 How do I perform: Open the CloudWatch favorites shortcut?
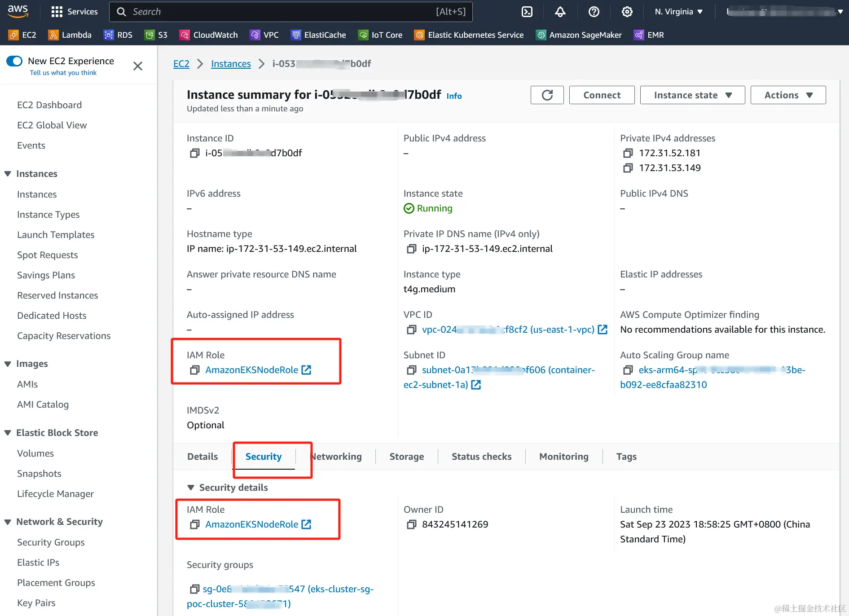(209, 35)
